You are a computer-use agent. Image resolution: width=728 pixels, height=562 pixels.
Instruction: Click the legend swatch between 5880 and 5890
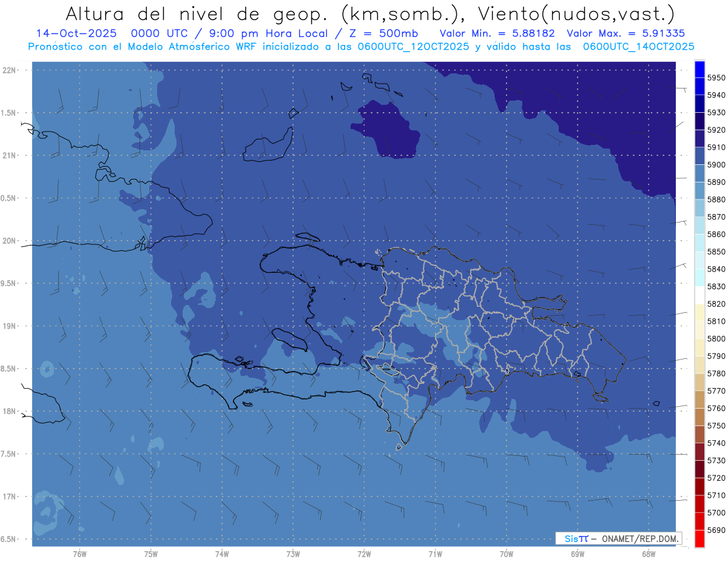click(x=699, y=190)
